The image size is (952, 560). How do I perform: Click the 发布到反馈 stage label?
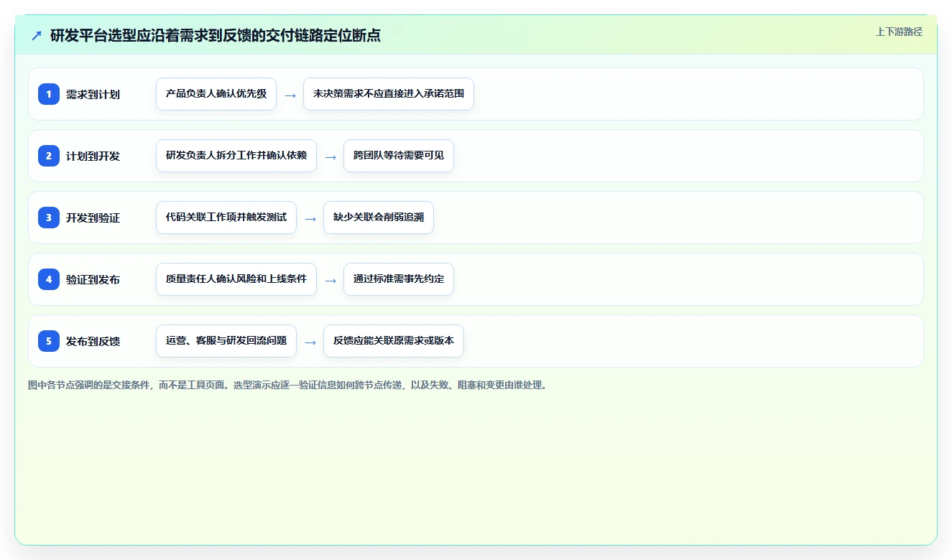coord(93,342)
